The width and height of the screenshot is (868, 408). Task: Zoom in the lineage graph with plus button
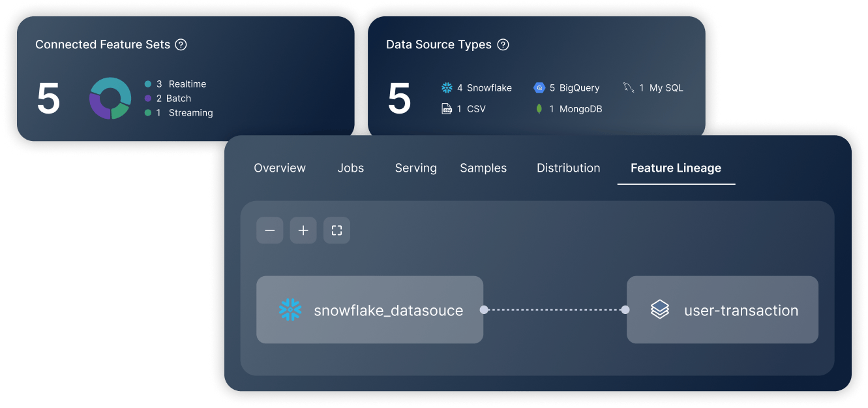click(x=303, y=230)
